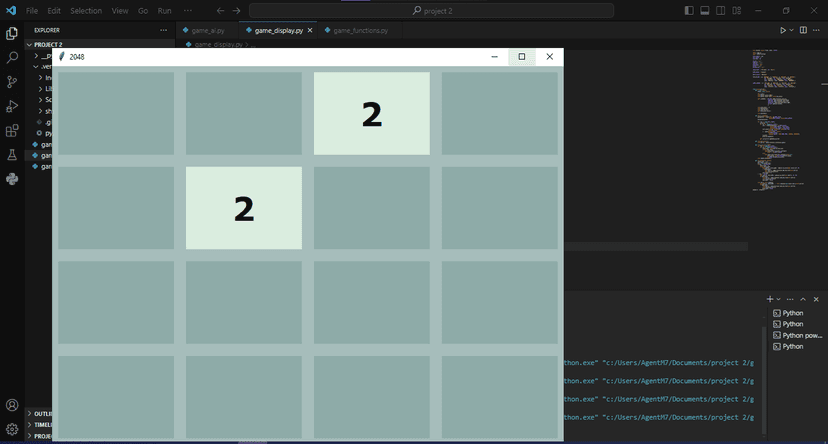828x444 pixels.
Task: Open the Source Control view
Action: [x=12, y=82]
